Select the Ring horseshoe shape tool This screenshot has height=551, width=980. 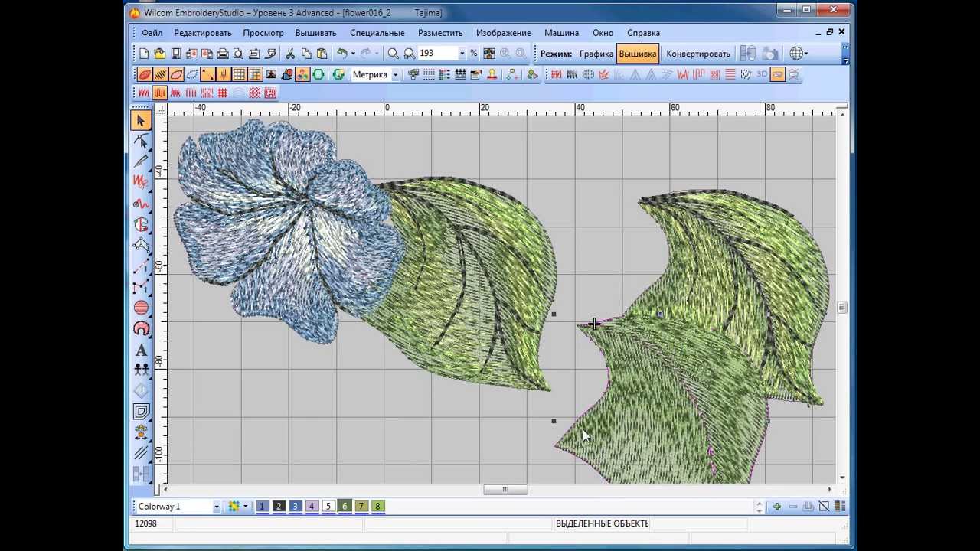[141, 328]
